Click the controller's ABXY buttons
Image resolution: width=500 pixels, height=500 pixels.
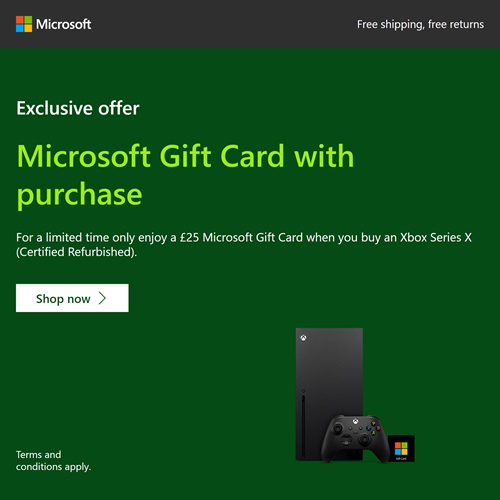[373, 429]
